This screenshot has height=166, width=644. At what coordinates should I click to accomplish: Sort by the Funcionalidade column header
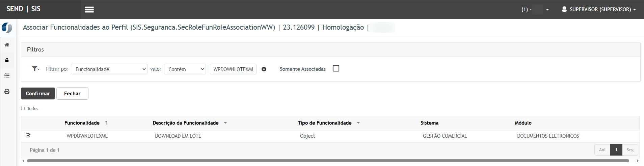click(82, 123)
